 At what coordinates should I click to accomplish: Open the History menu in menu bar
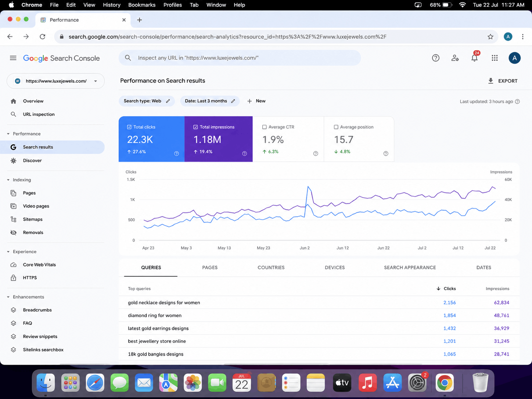112,5
